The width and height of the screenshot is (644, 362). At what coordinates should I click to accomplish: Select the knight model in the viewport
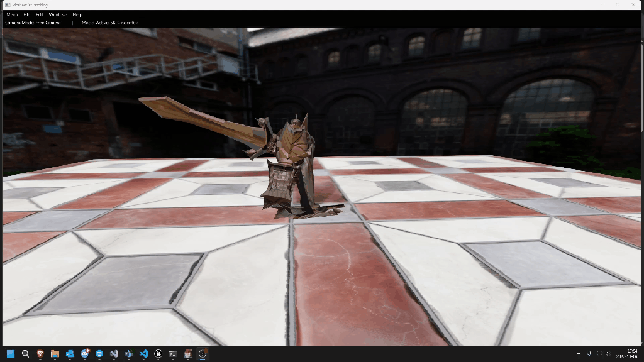click(286, 167)
